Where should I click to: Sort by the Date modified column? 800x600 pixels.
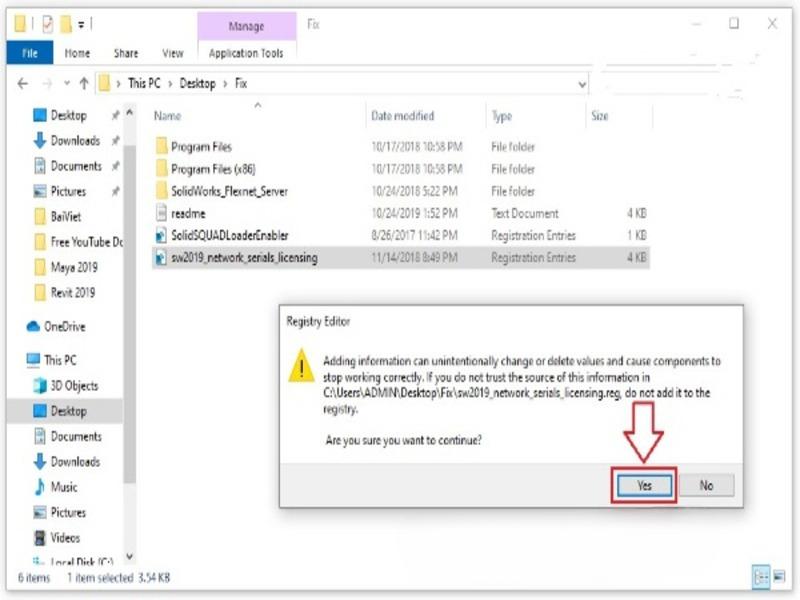point(403,116)
